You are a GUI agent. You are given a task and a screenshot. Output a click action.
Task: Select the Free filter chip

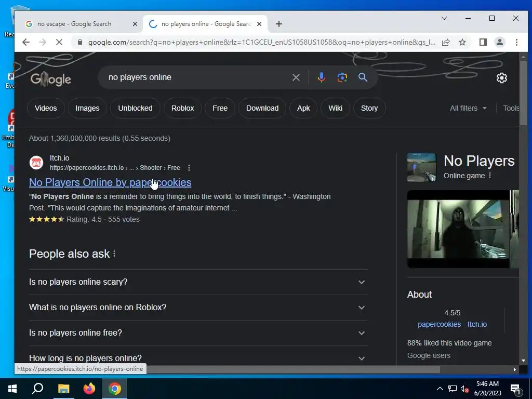(220, 108)
